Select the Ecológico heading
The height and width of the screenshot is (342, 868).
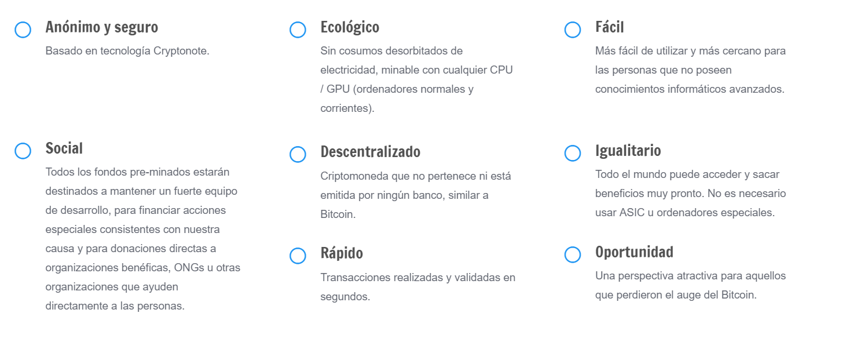350,27
